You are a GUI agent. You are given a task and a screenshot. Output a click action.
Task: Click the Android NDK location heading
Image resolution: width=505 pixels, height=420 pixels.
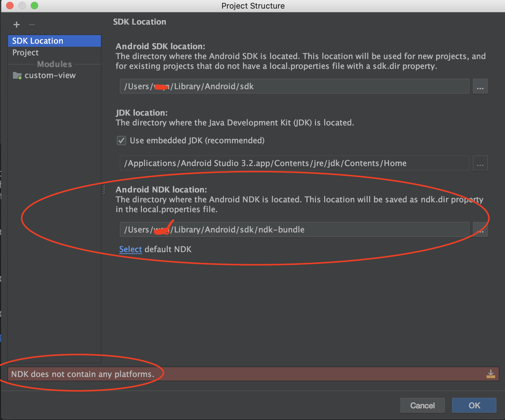click(161, 190)
